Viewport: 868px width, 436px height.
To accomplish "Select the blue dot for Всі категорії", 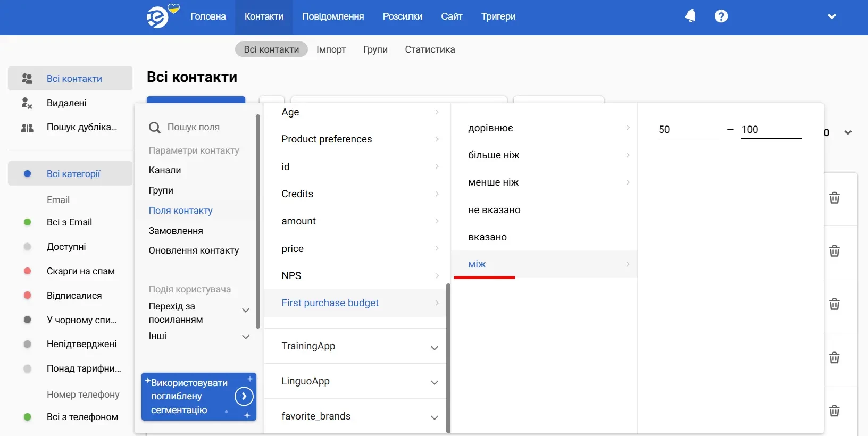I will coord(28,174).
